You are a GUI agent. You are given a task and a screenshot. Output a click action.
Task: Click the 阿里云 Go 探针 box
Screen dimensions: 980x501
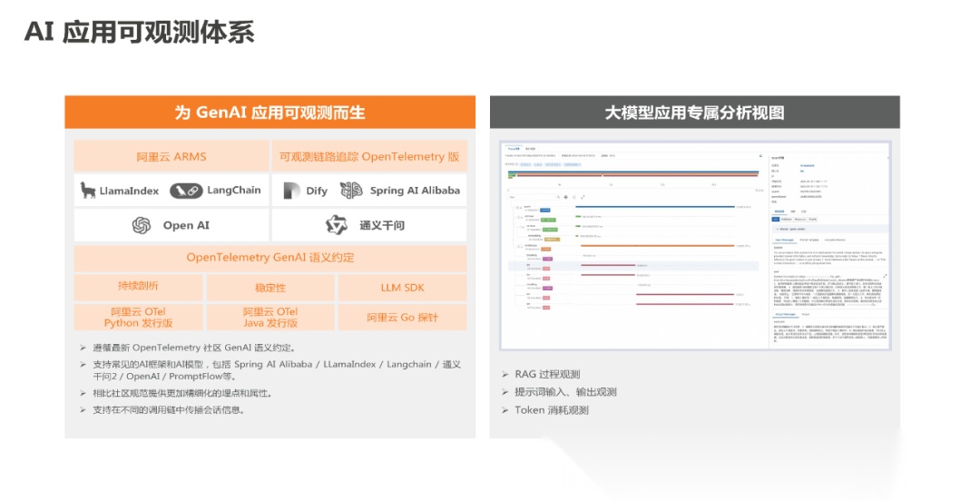click(x=403, y=317)
